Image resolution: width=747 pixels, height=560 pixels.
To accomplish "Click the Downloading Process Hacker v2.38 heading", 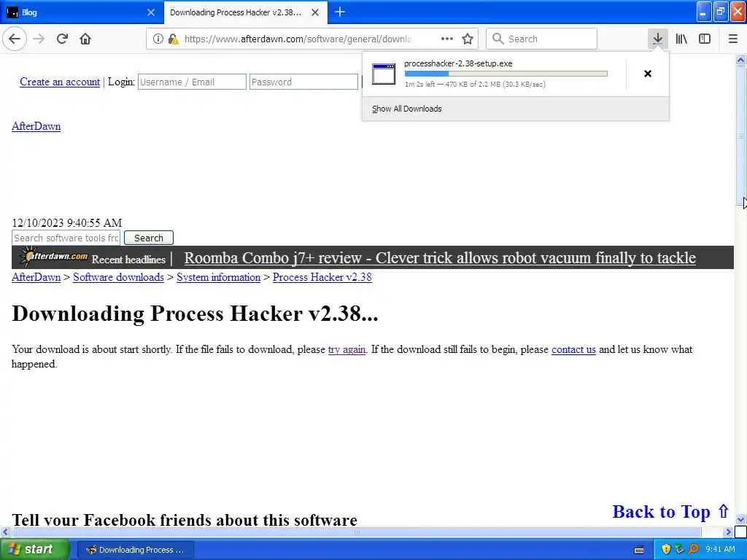I will (x=195, y=314).
